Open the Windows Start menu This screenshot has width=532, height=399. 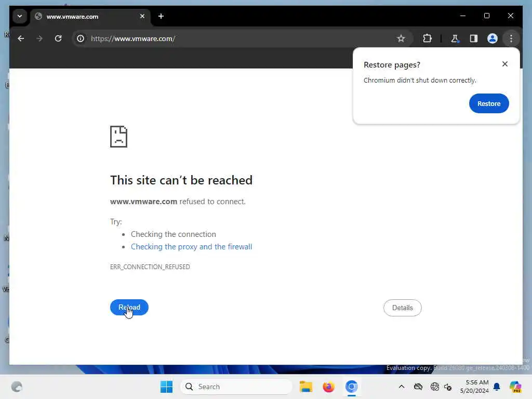click(166, 387)
